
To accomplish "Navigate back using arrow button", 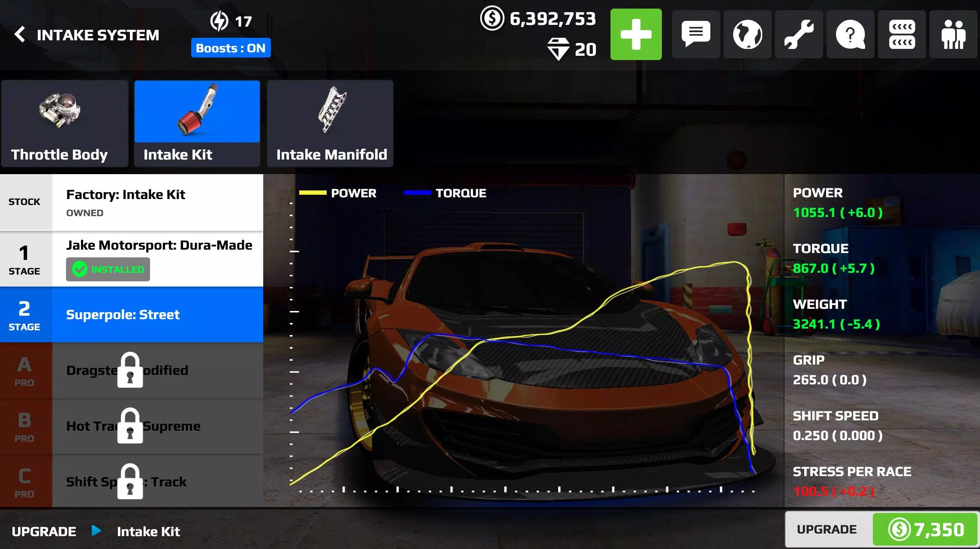I will pyautogui.click(x=21, y=34).
